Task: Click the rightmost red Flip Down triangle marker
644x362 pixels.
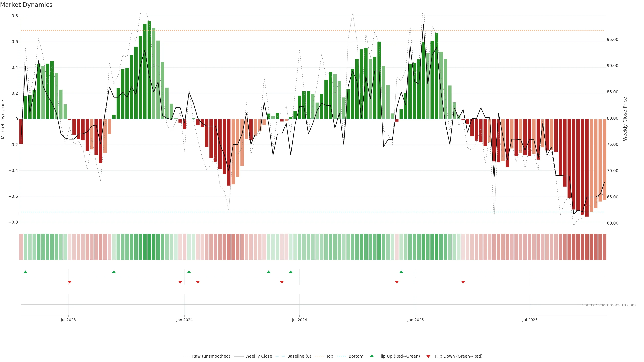Action: [x=463, y=282]
